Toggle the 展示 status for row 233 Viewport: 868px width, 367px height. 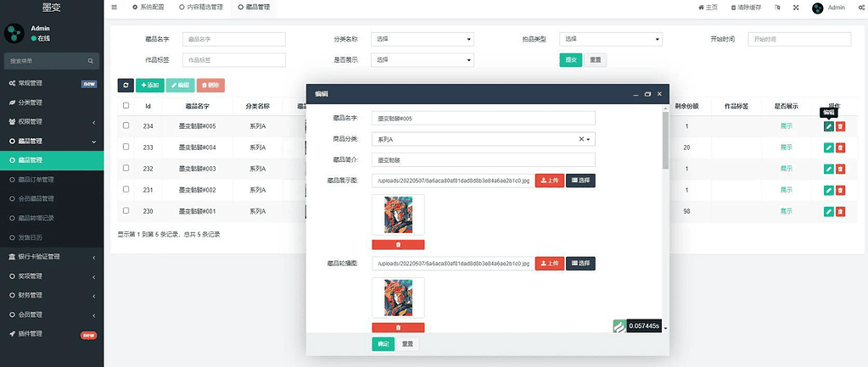point(786,147)
